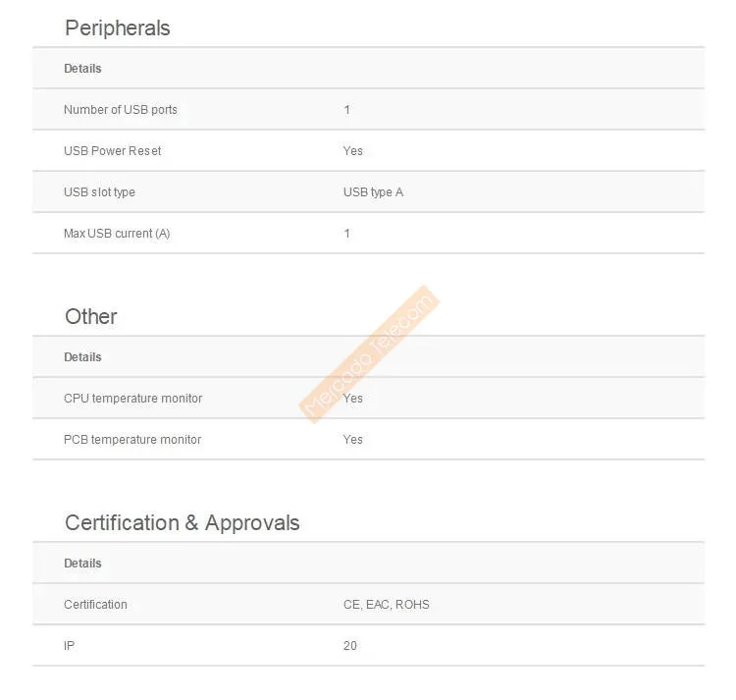Click the Other section heading
This screenshot has width=736, height=700.
point(90,316)
